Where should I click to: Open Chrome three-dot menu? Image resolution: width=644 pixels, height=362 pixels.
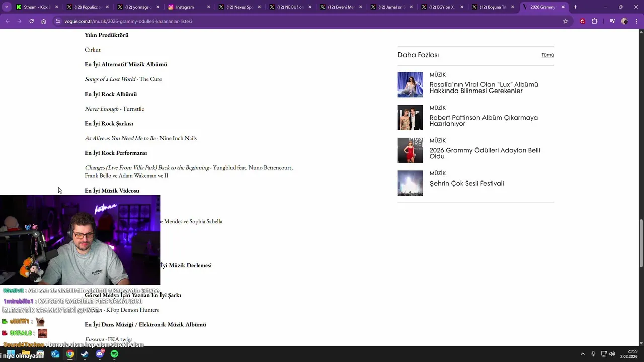pyautogui.click(x=636, y=21)
